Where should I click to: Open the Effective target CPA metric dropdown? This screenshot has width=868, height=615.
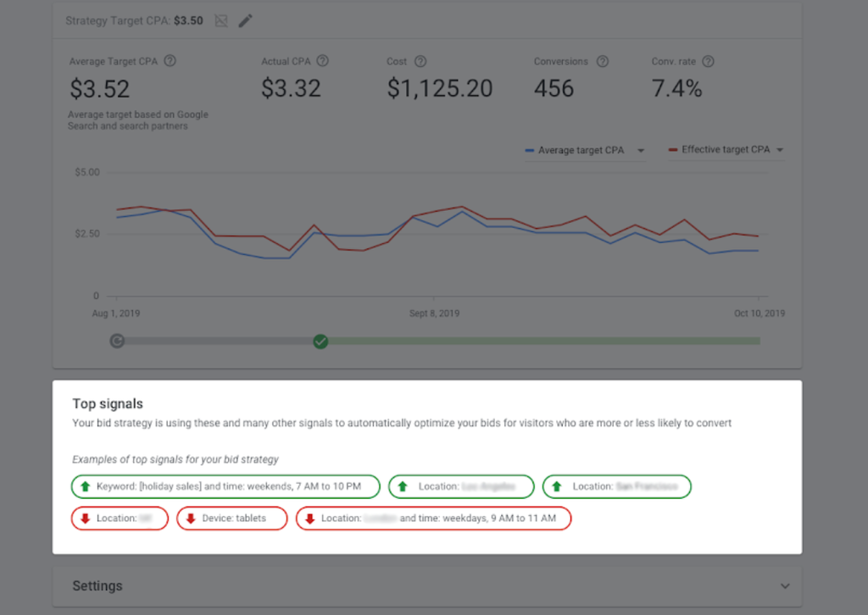[779, 151]
